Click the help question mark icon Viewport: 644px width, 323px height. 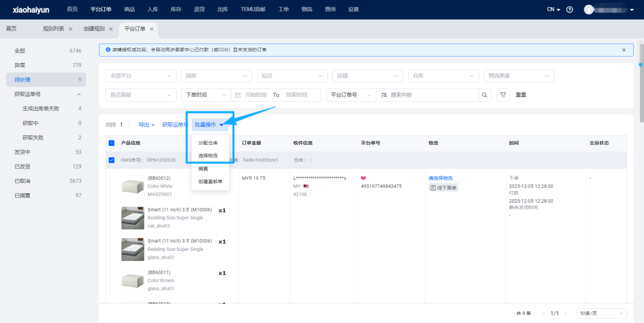coord(569,10)
